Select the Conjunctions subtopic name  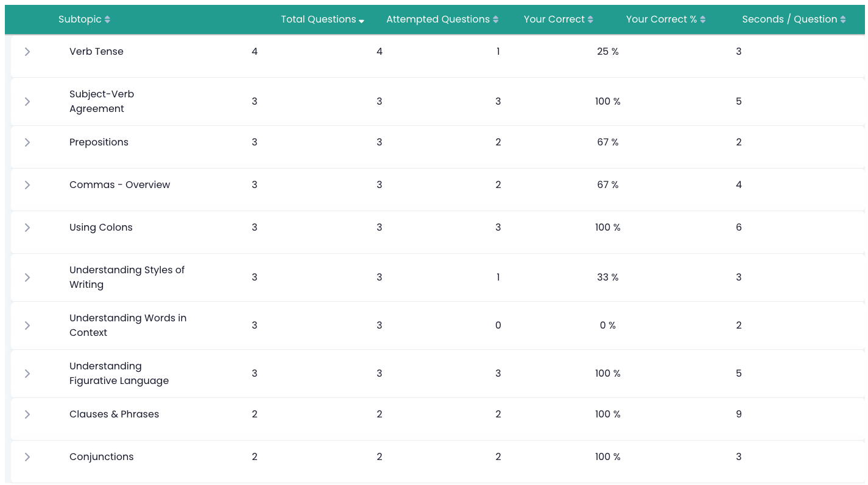click(102, 457)
